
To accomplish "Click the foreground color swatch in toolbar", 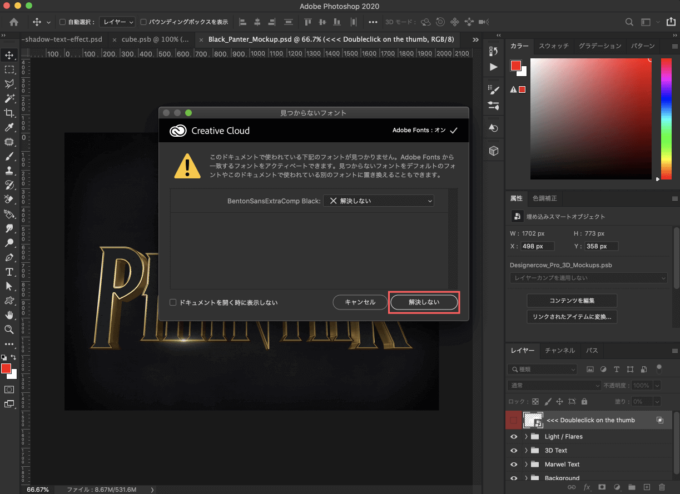I will point(6,368).
